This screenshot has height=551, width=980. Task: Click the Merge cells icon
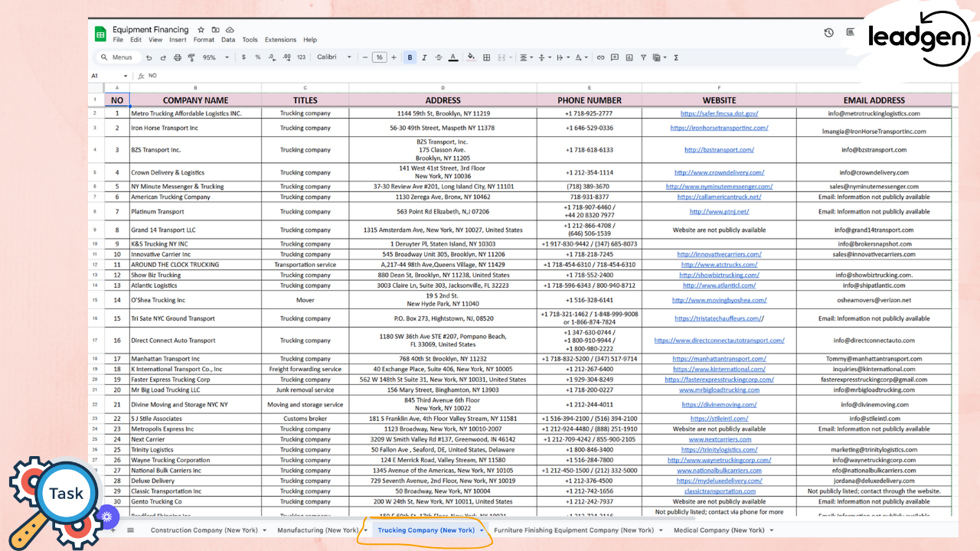click(x=501, y=57)
